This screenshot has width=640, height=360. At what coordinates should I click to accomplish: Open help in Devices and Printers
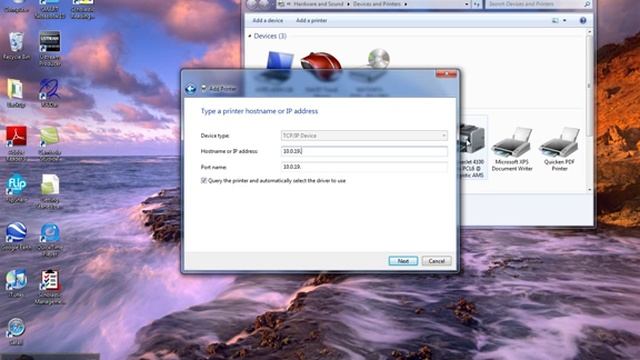(x=583, y=20)
